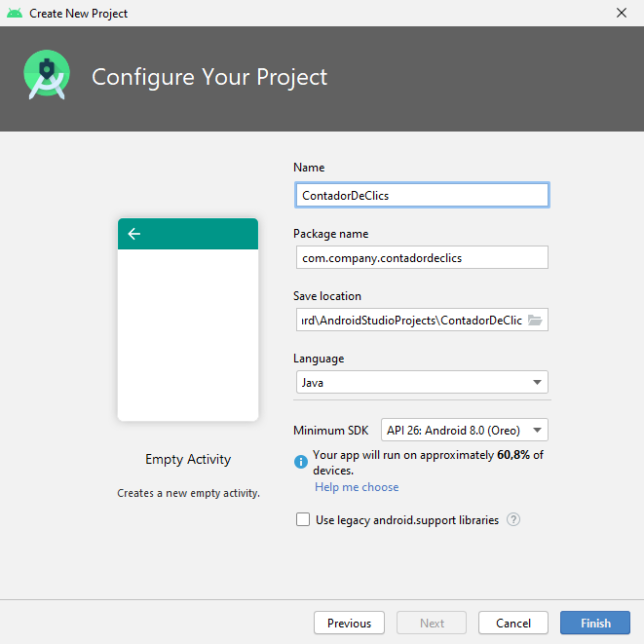Image resolution: width=644 pixels, height=644 pixels.
Task: Expand the Minimum SDK dropdown list
Action: coord(465,431)
